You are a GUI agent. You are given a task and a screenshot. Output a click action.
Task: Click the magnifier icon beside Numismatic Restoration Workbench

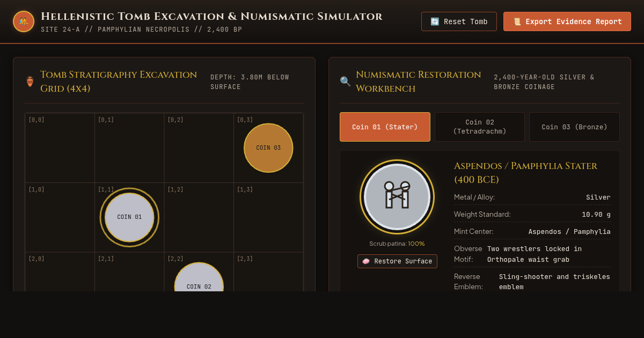[345, 82]
